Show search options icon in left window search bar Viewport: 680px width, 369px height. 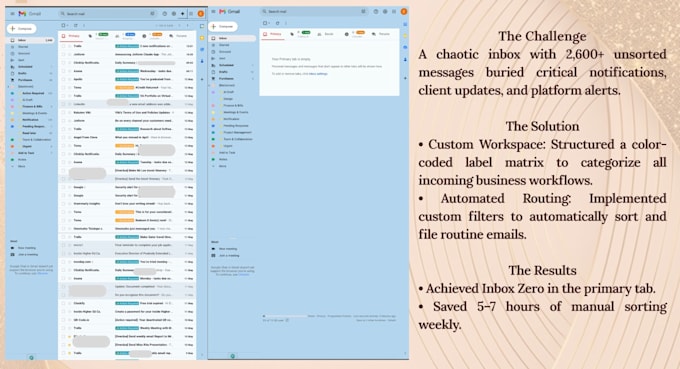[152, 14]
